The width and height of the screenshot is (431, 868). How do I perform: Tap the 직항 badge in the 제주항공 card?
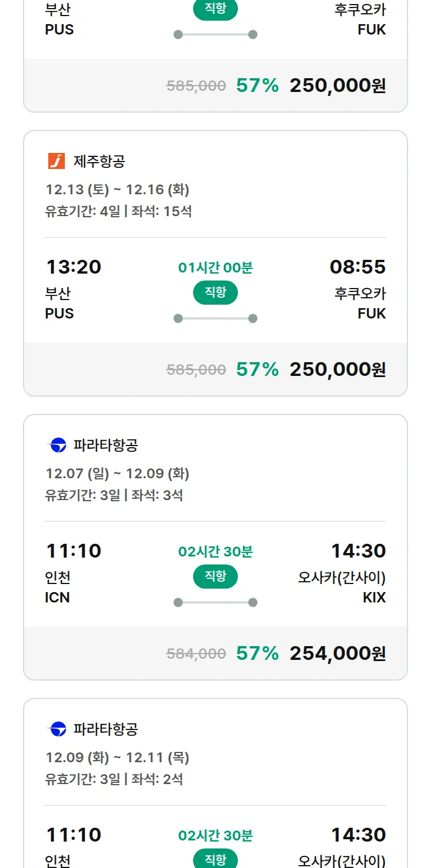[215, 293]
